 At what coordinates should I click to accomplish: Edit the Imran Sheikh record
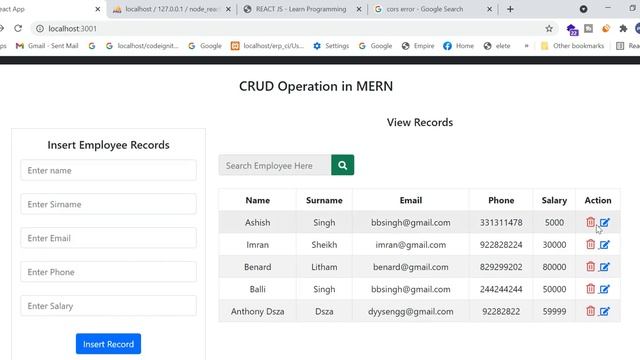pyautogui.click(x=604, y=244)
